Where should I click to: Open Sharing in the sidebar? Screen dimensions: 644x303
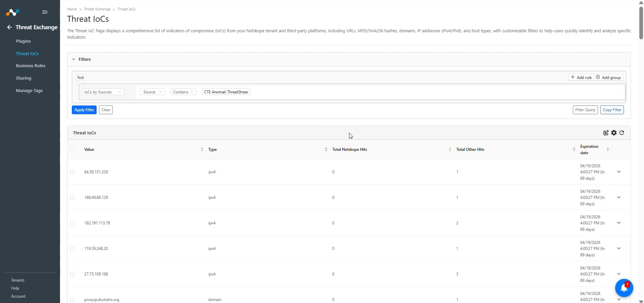coord(23,78)
